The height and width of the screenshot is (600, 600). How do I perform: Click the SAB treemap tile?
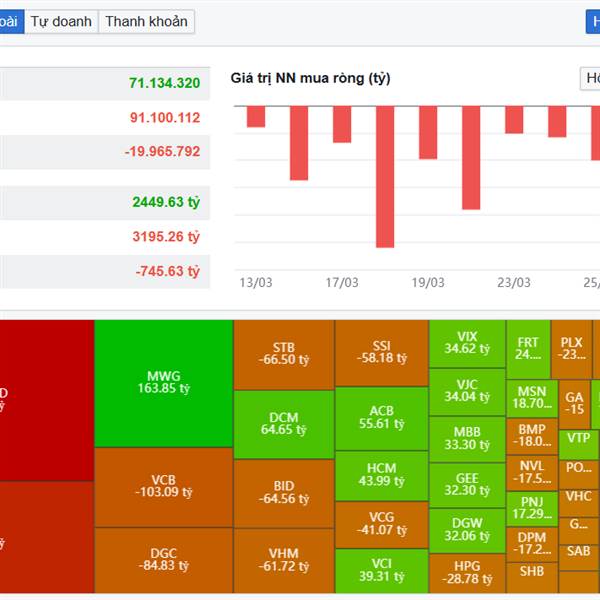578,558
